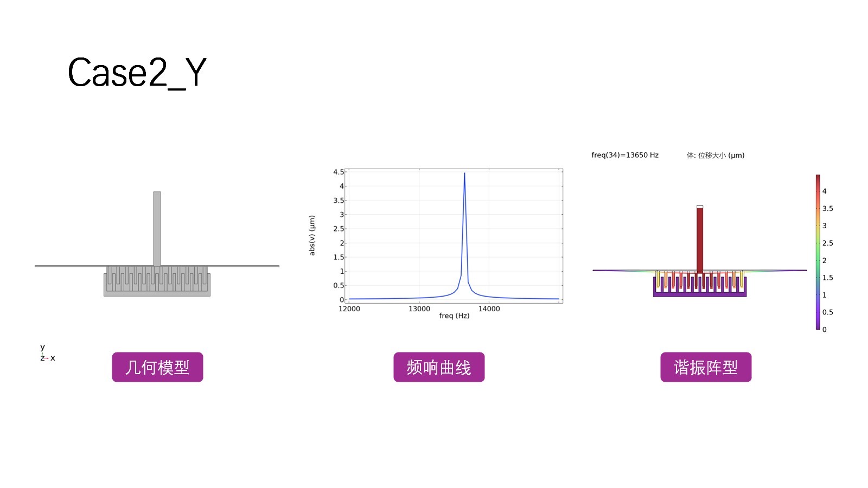Click the 频响曲线 purple button

tap(439, 367)
